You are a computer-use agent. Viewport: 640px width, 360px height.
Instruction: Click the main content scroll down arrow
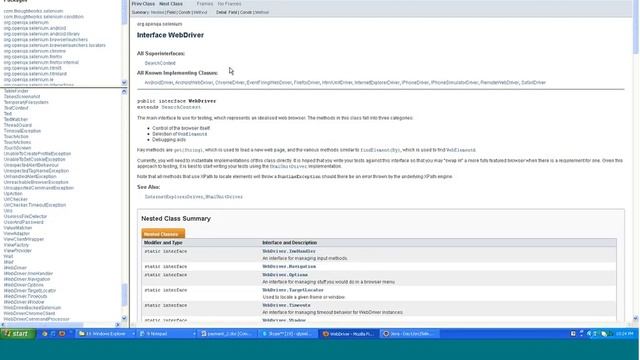636,319
